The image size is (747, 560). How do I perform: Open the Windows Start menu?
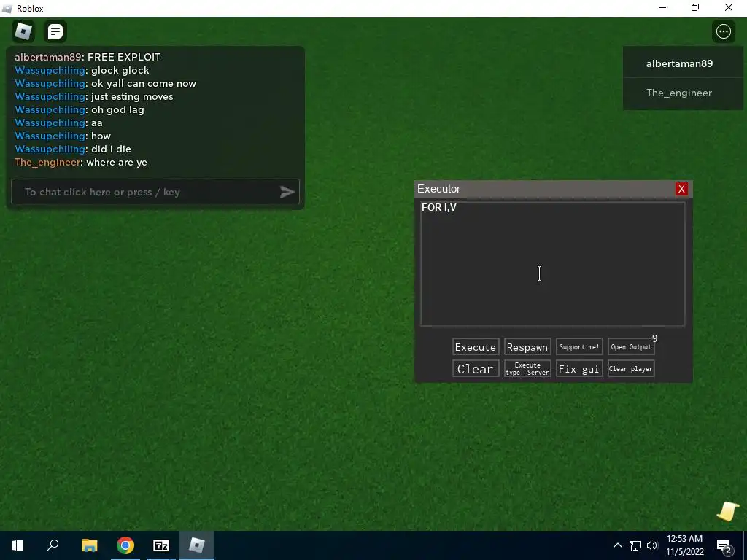click(x=18, y=545)
